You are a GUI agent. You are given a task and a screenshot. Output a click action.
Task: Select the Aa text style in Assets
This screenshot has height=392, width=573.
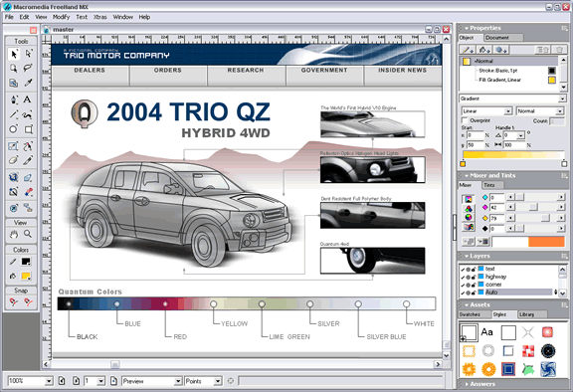[486, 332]
